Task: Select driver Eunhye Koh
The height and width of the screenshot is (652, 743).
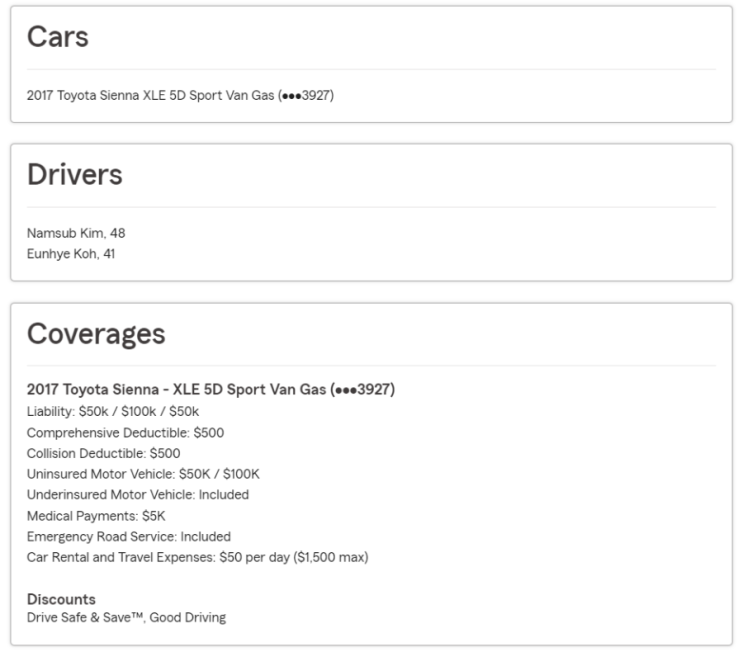Action: coord(71,253)
